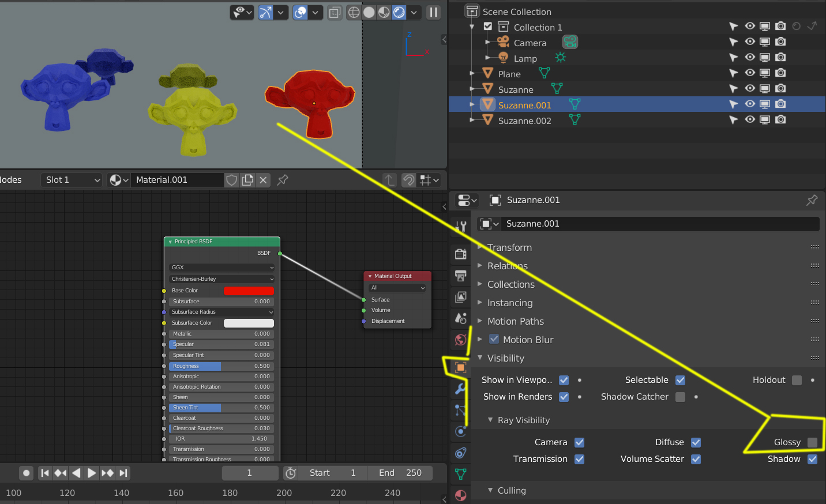This screenshot has width=826, height=504.
Task: Open the World properties tab
Action: (461, 340)
